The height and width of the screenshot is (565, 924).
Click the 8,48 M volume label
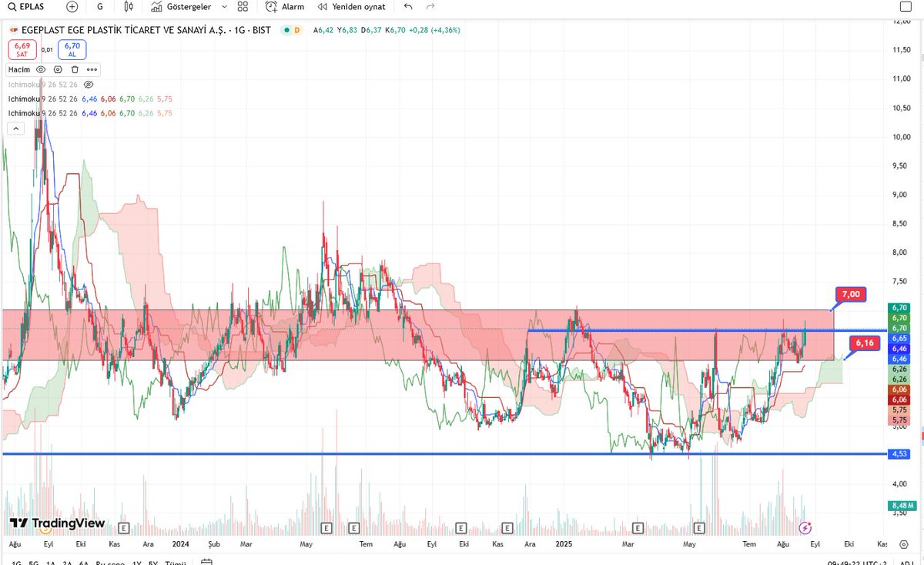[900, 505]
